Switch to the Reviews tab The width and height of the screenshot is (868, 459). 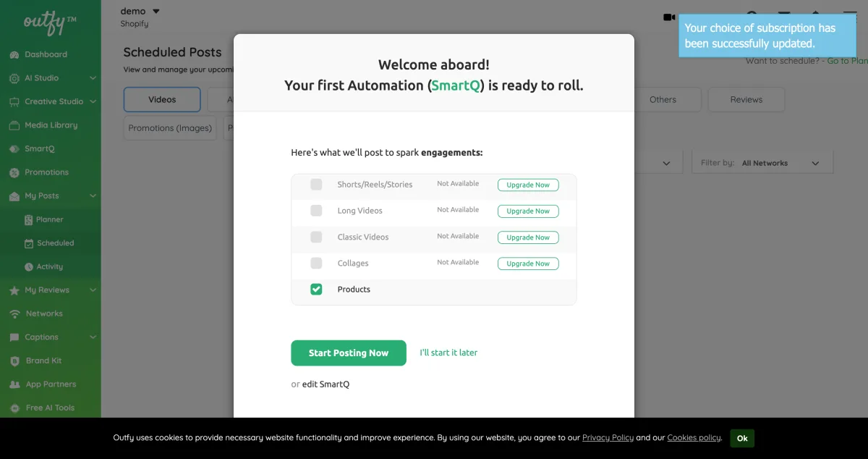tap(746, 100)
